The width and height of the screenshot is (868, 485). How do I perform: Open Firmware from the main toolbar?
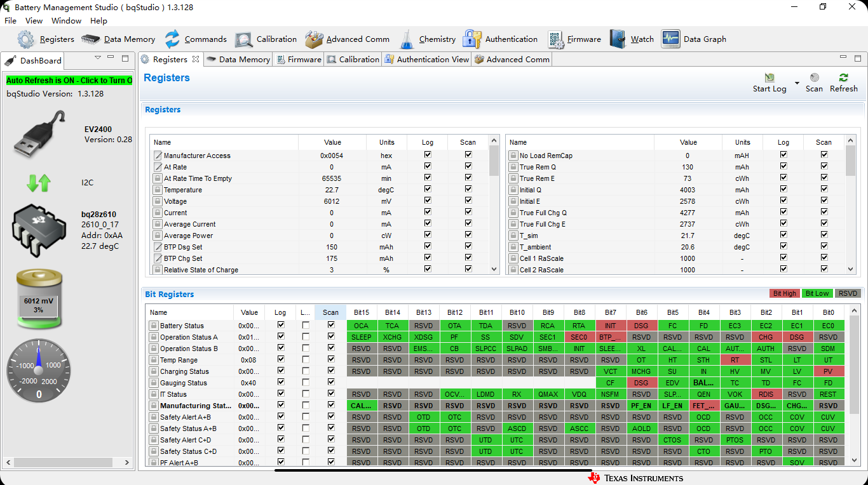click(574, 39)
